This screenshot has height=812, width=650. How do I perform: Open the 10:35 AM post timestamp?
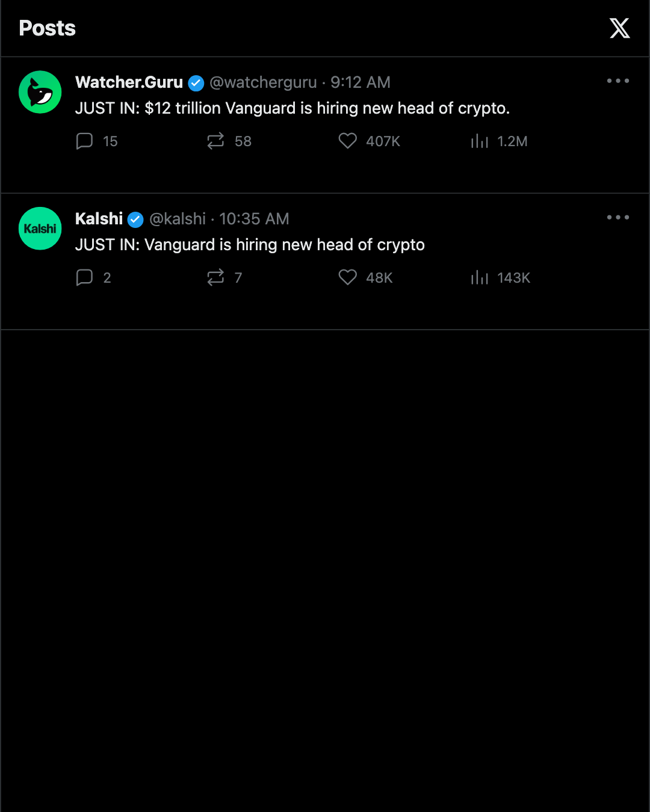pos(254,219)
